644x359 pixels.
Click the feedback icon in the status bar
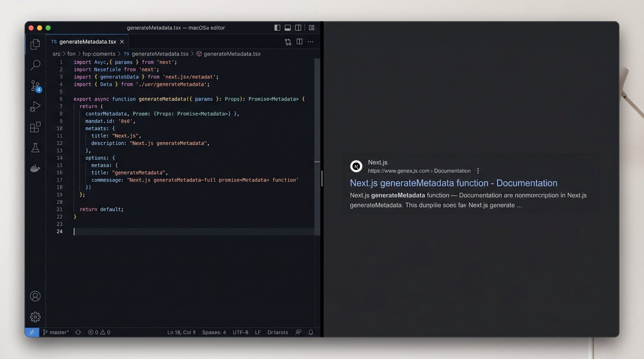pos(298,332)
